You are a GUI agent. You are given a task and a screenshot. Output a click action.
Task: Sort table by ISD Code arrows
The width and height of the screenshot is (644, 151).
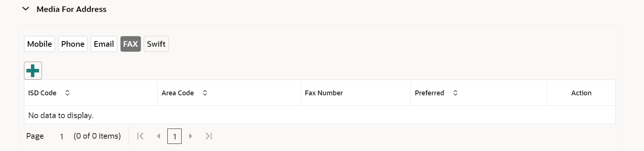click(x=67, y=93)
